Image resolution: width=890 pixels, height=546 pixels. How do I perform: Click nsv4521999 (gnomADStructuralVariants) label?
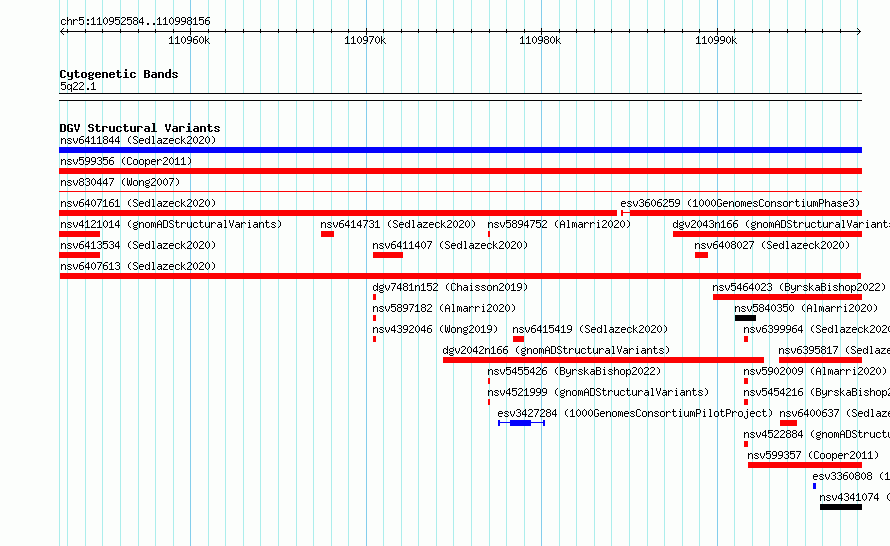point(598,392)
